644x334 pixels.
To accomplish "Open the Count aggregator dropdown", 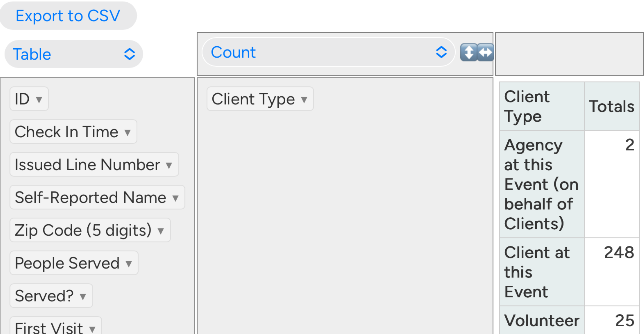I will click(328, 52).
